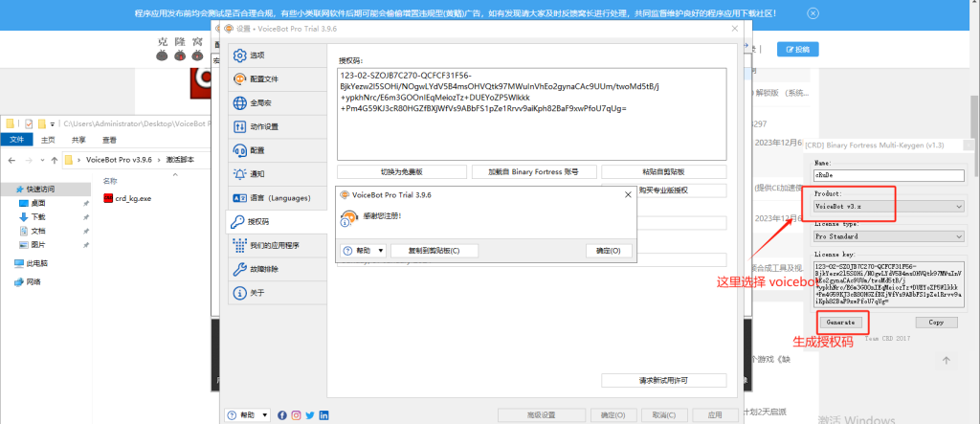Click the A-Z icon beside 语言 (Languages)
The image size is (980, 424).
click(239, 198)
